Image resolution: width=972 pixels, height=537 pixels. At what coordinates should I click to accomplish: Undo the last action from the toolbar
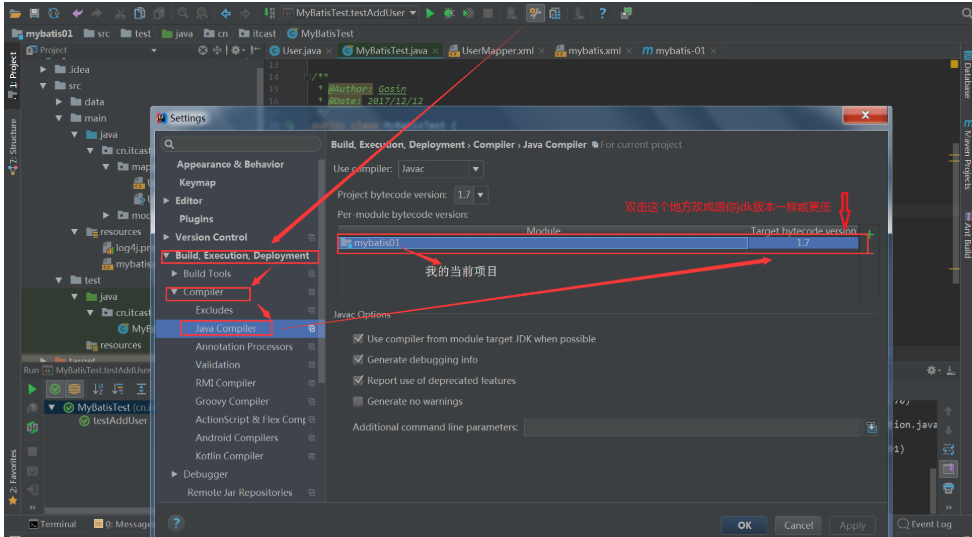point(77,13)
